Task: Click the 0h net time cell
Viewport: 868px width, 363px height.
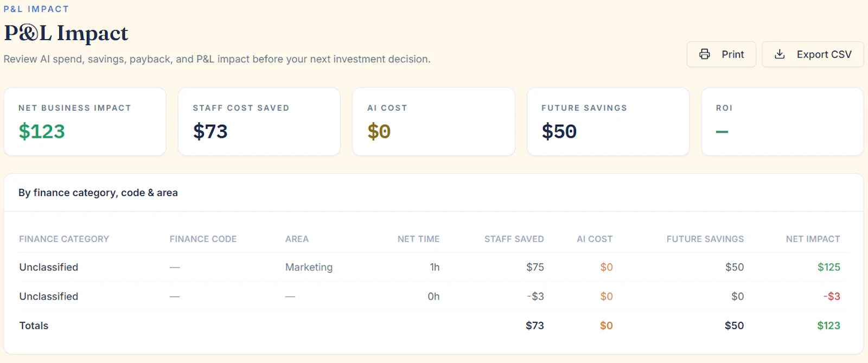Action: (433, 296)
